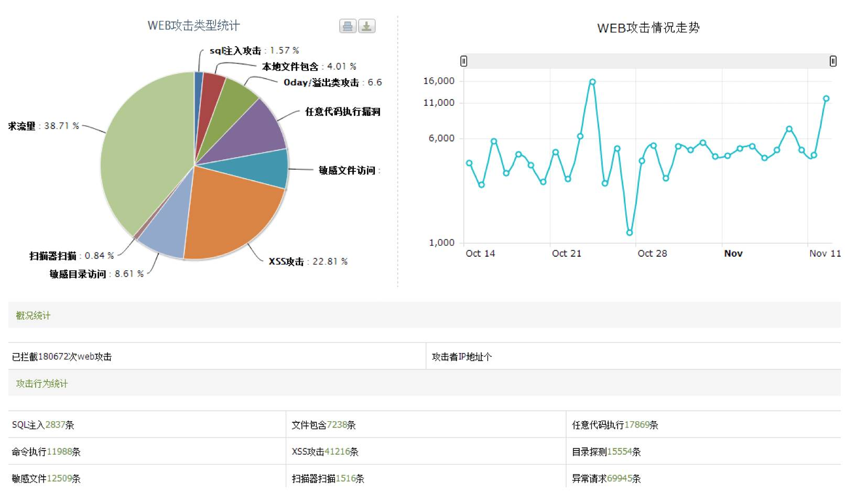Click the Oct 21 axis label

(567, 254)
